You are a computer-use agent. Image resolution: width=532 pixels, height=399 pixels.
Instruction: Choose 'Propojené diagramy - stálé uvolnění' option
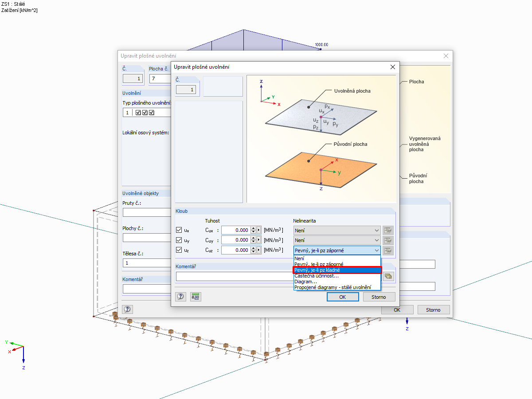click(x=336, y=287)
